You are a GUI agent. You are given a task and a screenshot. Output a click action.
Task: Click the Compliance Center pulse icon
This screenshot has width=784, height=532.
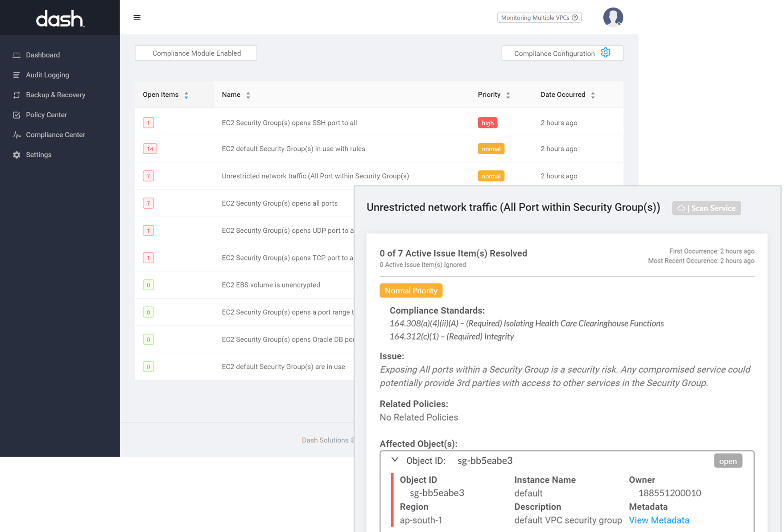[17, 135]
